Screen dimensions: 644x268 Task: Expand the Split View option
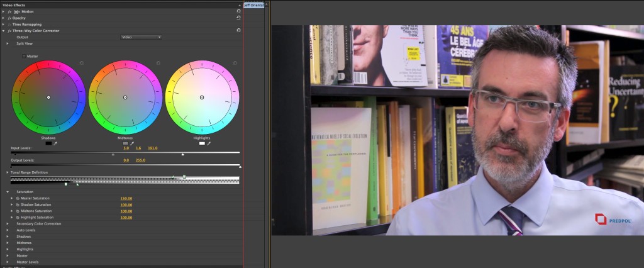click(x=8, y=43)
